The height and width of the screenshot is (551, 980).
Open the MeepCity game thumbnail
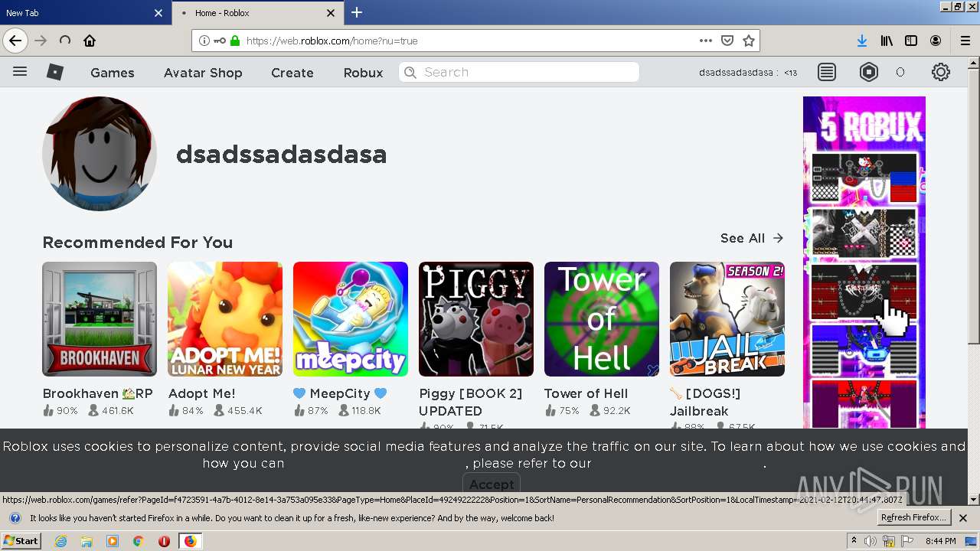(351, 319)
